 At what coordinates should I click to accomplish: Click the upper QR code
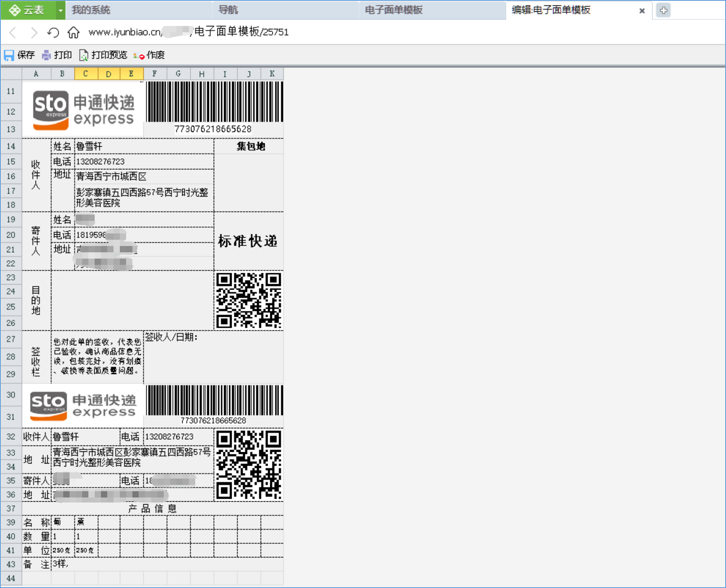pos(249,300)
